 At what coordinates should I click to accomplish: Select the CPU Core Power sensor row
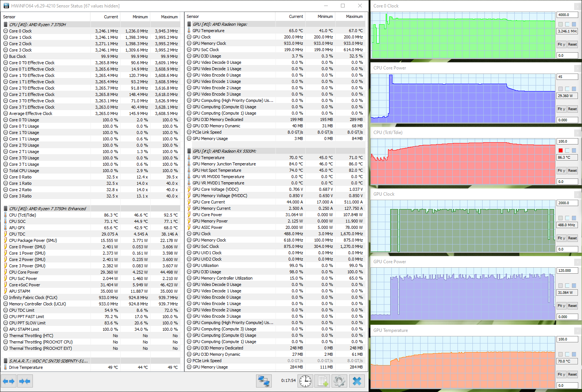coord(90,272)
